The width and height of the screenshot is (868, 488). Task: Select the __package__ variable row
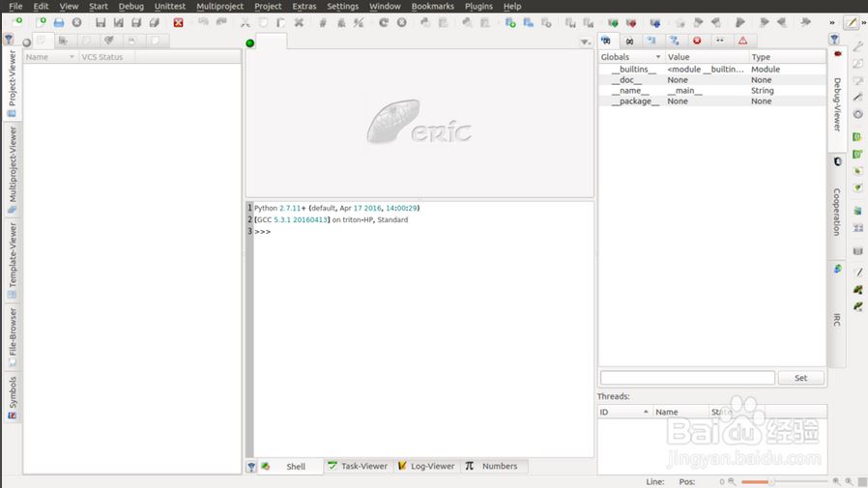[x=712, y=101]
